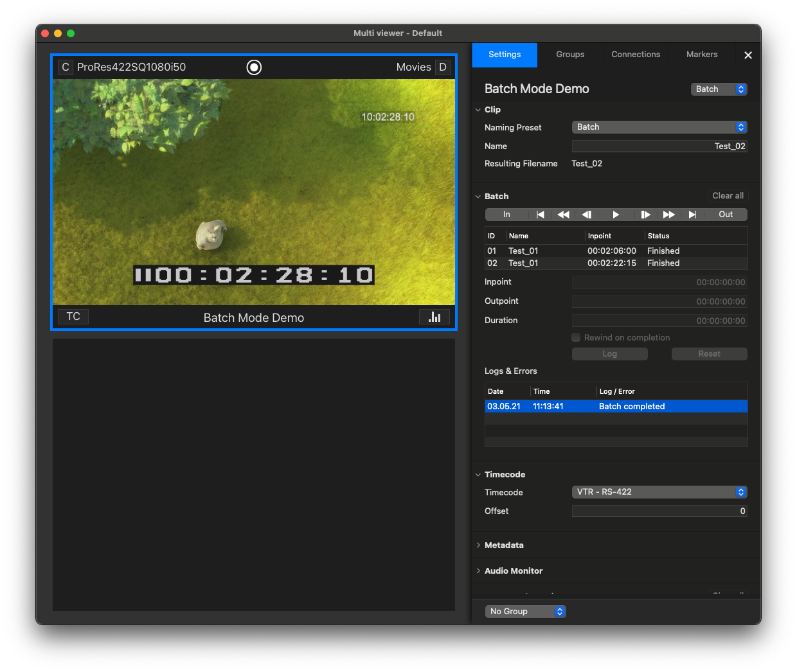Viewport: 797px width, 672px height.
Task: Click the Time column header in logs
Action: (x=563, y=391)
